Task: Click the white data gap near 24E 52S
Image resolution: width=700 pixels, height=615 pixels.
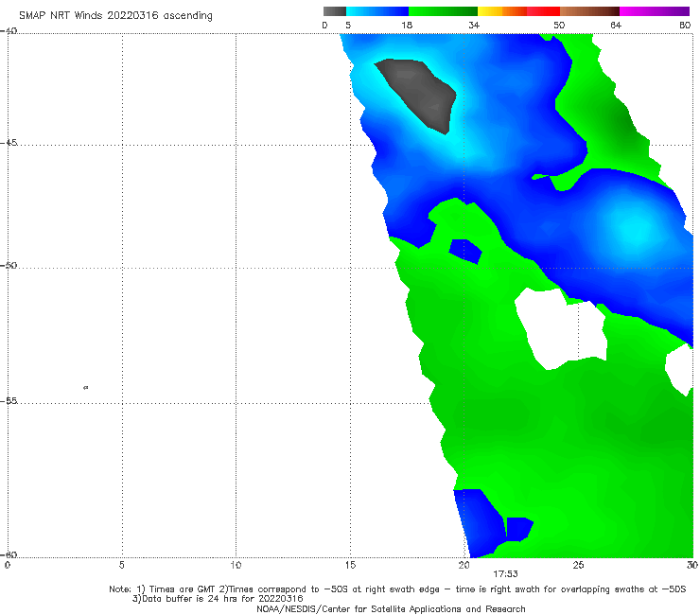Action: (561, 328)
